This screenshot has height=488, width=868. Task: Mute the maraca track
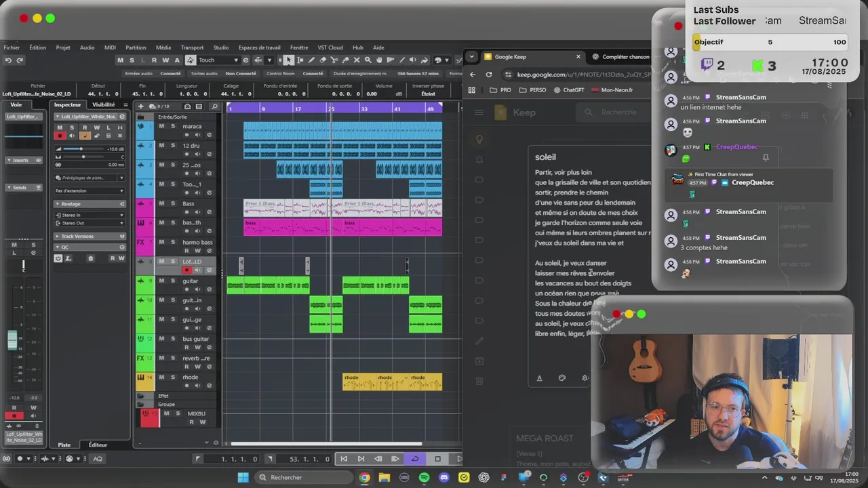[161, 126]
